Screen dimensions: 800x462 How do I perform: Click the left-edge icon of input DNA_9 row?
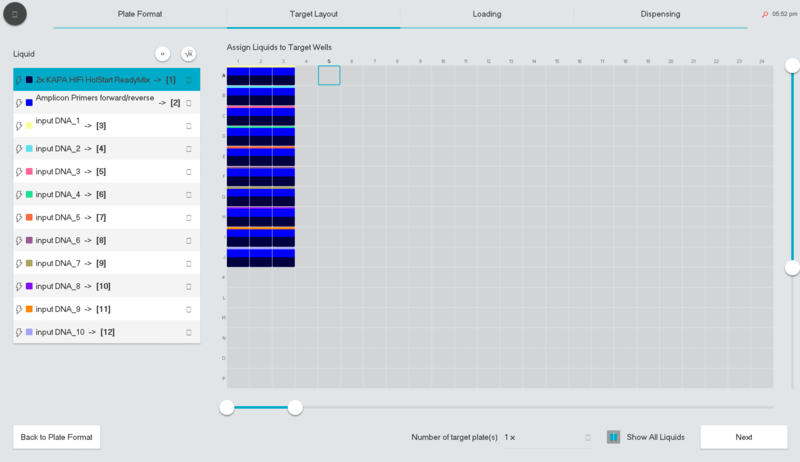pos(19,310)
